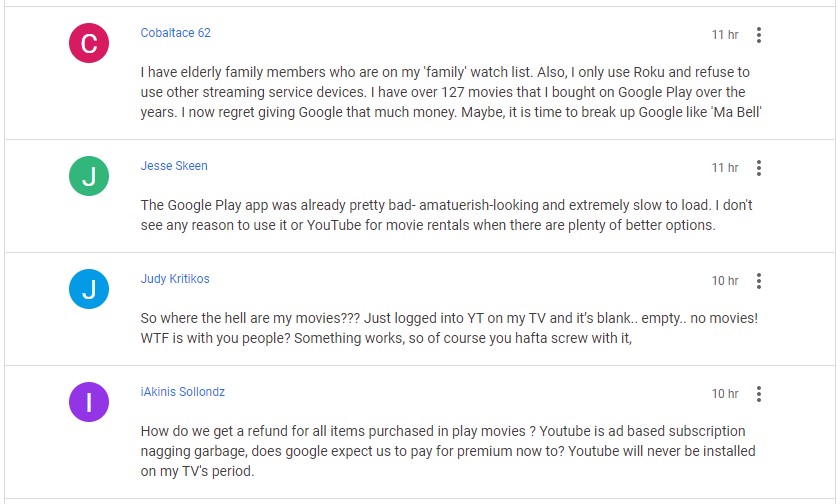The height and width of the screenshot is (504, 840).
Task: Open more options menu for Judy Kritikos's comment
Action: [759, 281]
